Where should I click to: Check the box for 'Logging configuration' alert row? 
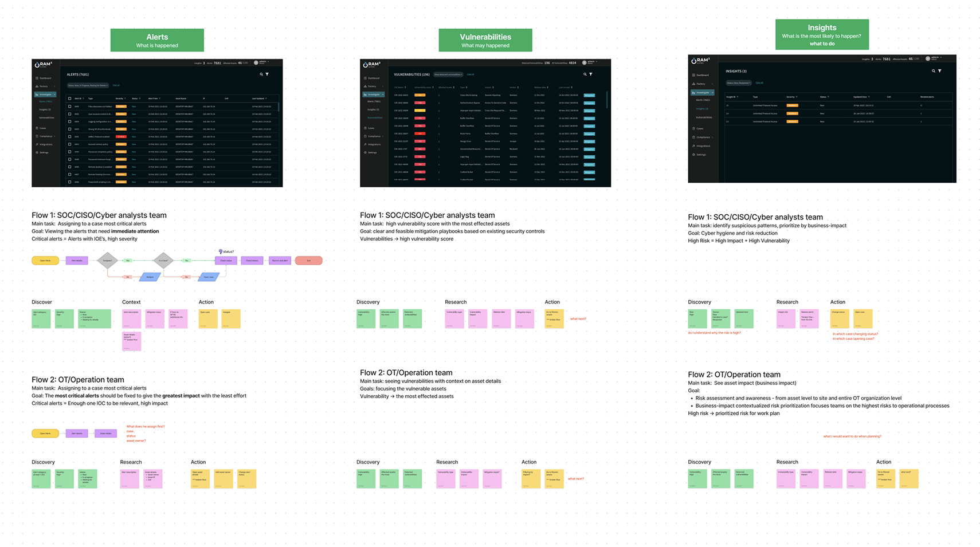click(69, 121)
